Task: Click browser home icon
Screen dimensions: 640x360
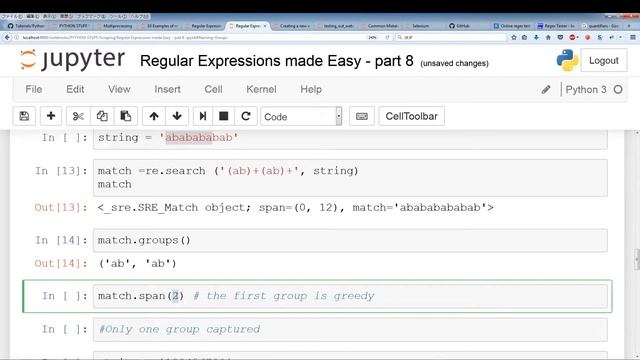Action: tap(548, 37)
